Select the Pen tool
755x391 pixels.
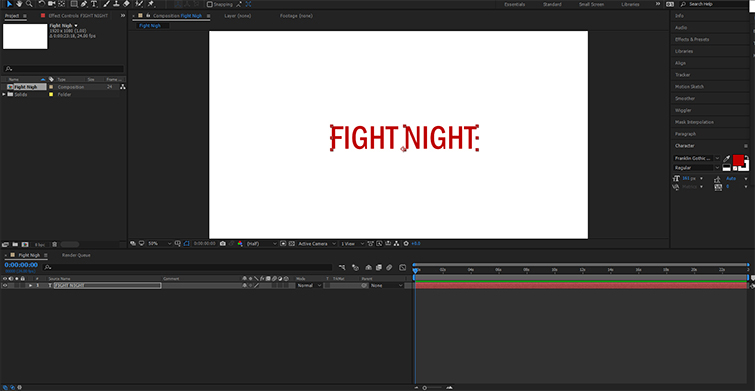click(84, 4)
